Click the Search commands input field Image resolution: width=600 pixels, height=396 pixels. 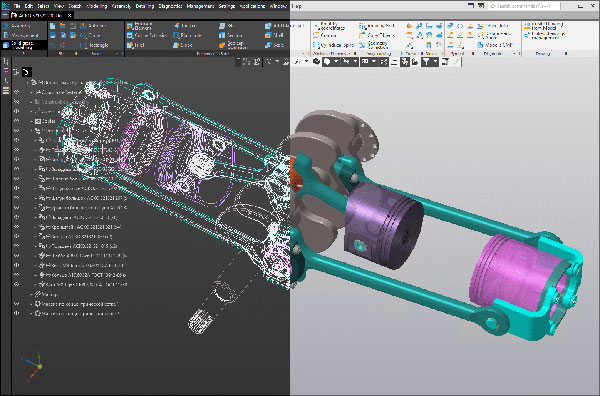tap(524, 6)
